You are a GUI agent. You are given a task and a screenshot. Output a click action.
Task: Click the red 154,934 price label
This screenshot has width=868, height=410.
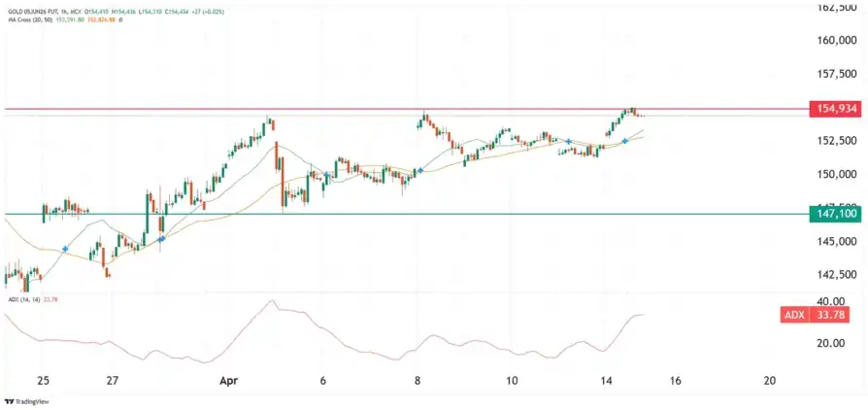(834, 110)
